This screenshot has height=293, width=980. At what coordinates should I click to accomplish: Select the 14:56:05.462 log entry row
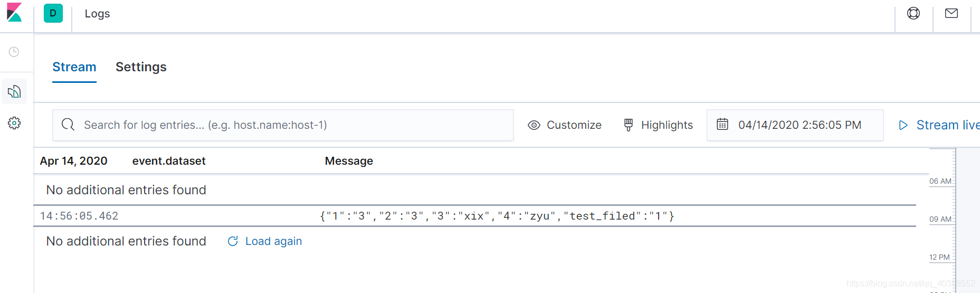coord(474,216)
